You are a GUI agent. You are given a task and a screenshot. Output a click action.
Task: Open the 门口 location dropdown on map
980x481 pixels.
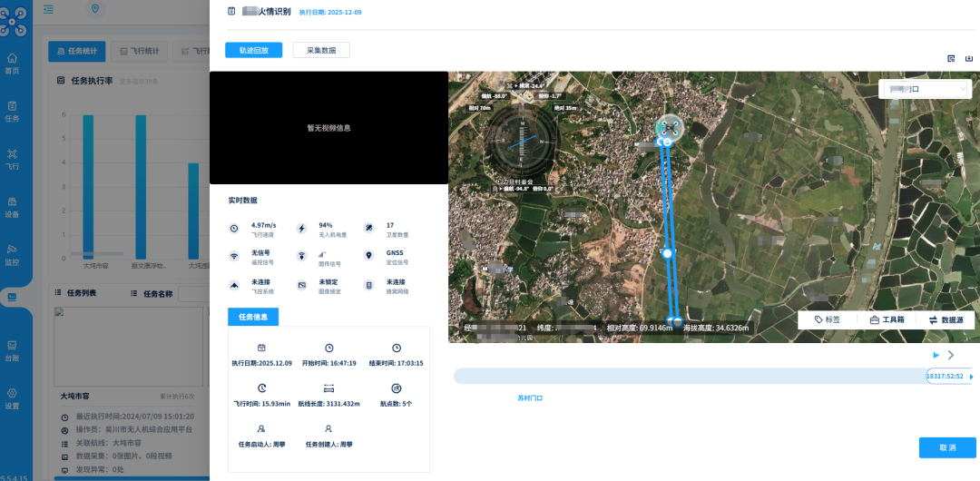pos(926,90)
